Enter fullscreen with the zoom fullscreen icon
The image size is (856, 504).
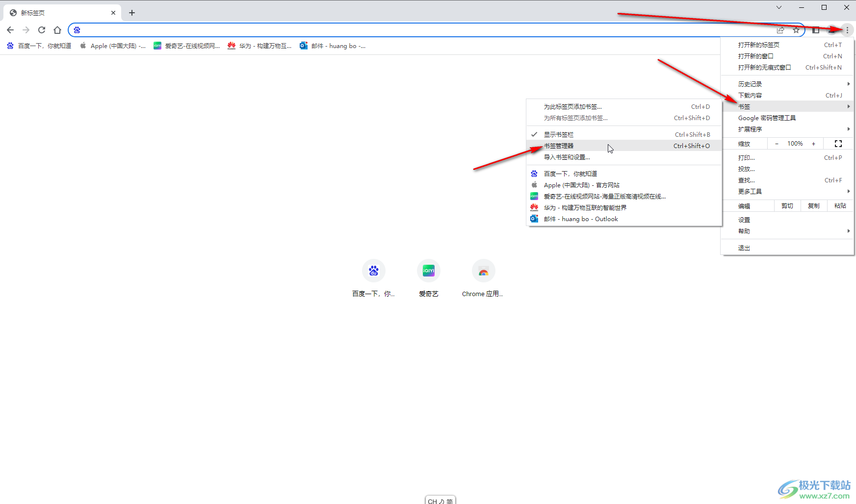coord(838,144)
